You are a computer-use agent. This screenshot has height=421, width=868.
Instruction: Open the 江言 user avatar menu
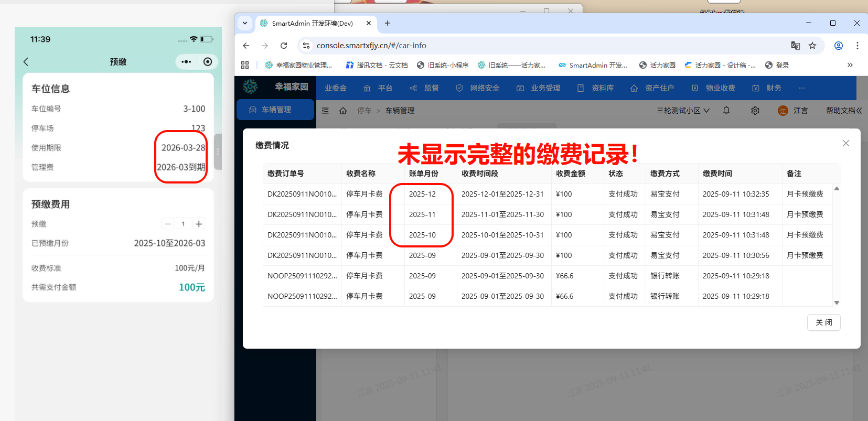tap(792, 111)
